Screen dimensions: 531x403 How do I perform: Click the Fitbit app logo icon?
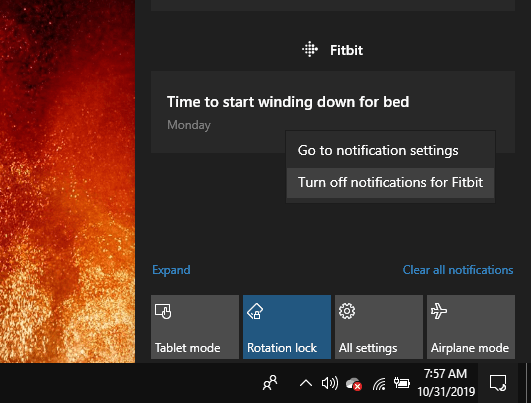click(x=310, y=49)
